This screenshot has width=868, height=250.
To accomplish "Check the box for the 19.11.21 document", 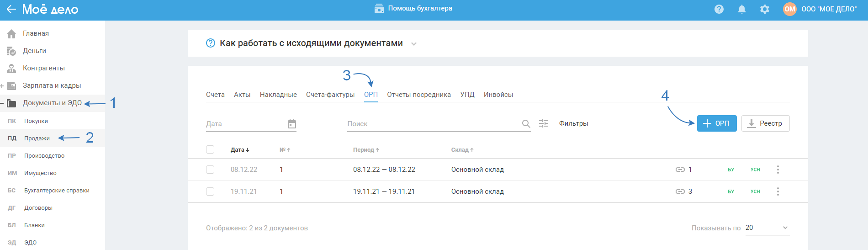I will 210,191.
